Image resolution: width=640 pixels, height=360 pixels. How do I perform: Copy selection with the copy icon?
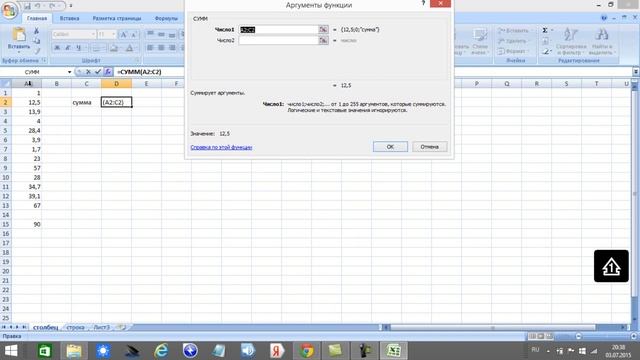pos(36,41)
